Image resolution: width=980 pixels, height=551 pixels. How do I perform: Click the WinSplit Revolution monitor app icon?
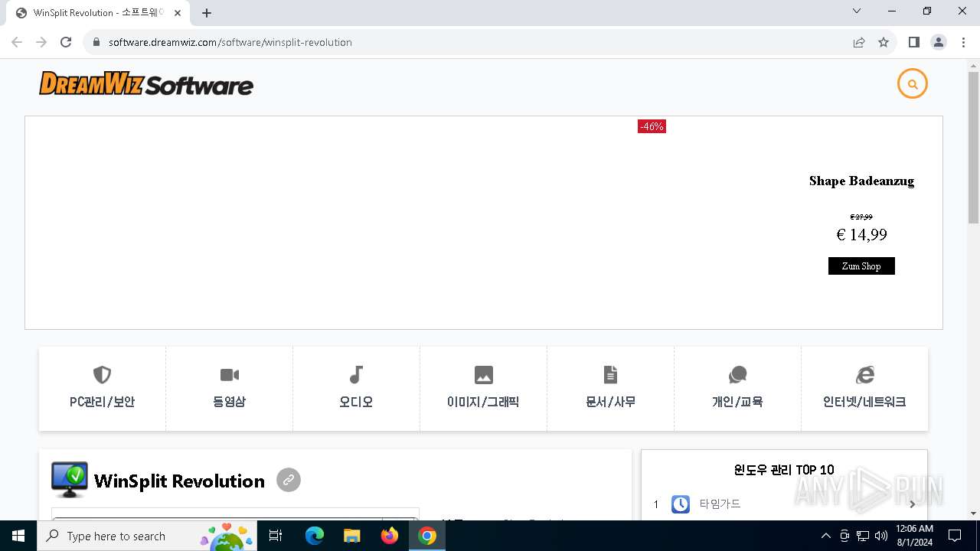pyautogui.click(x=70, y=480)
